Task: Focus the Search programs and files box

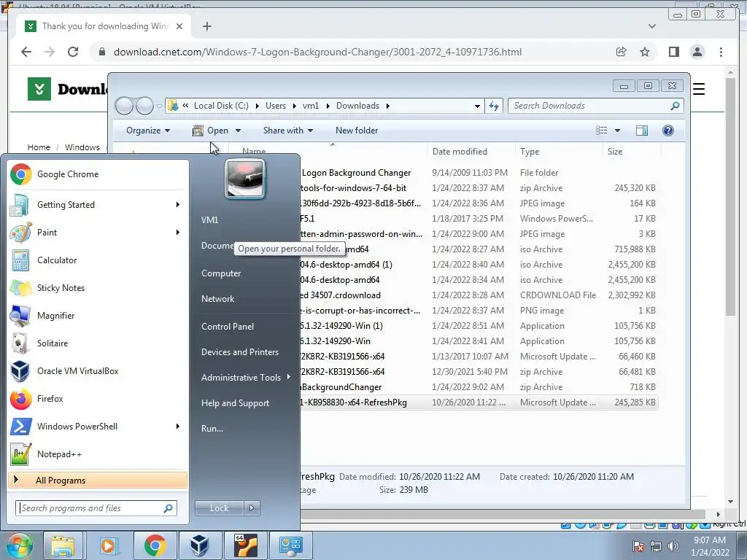Action: 96,508
